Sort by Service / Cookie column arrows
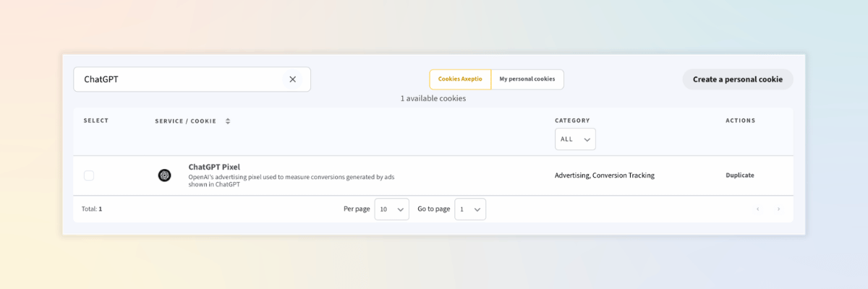This screenshot has width=868, height=289. (228, 121)
